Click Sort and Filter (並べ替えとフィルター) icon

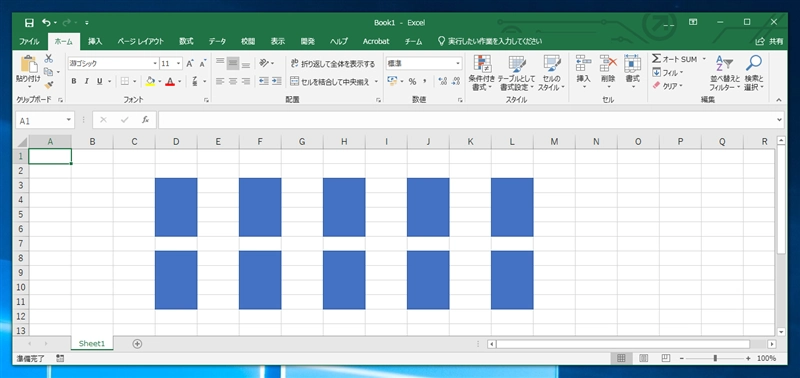click(724, 64)
